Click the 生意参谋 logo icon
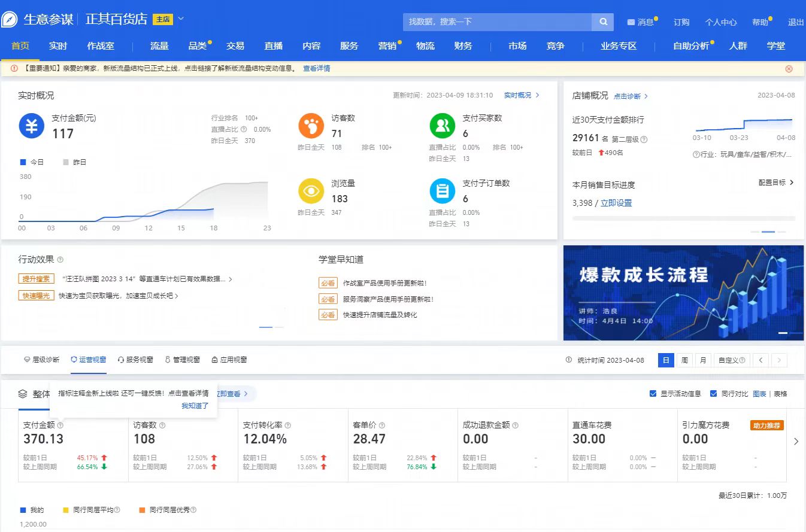This screenshot has height=532, width=806. [9, 19]
